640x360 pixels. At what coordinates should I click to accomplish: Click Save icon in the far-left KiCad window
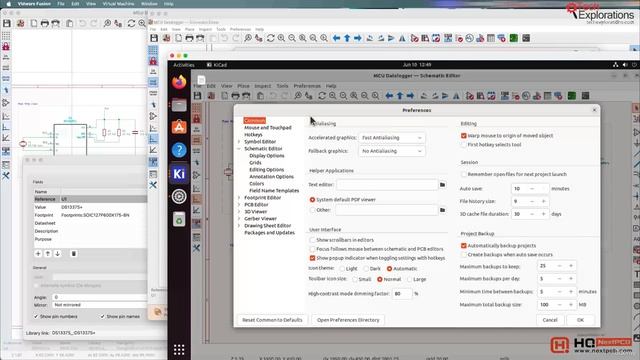click(7, 24)
